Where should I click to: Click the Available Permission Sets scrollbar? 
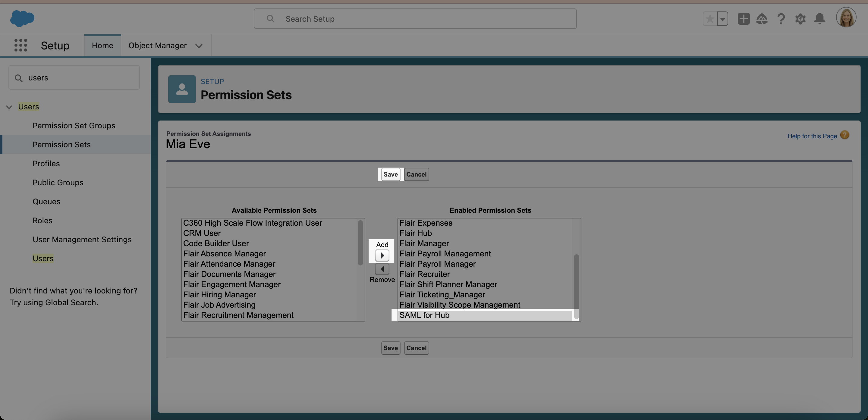pyautogui.click(x=360, y=243)
